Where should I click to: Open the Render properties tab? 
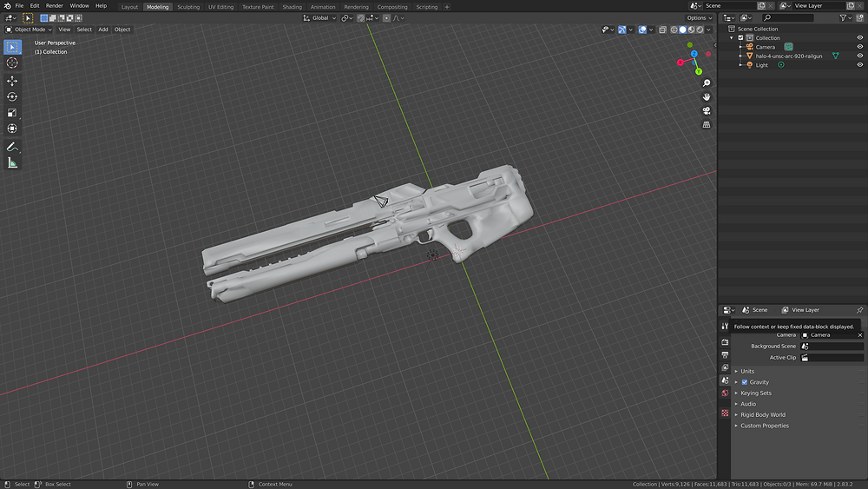pyautogui.click(x=725, y=342)
